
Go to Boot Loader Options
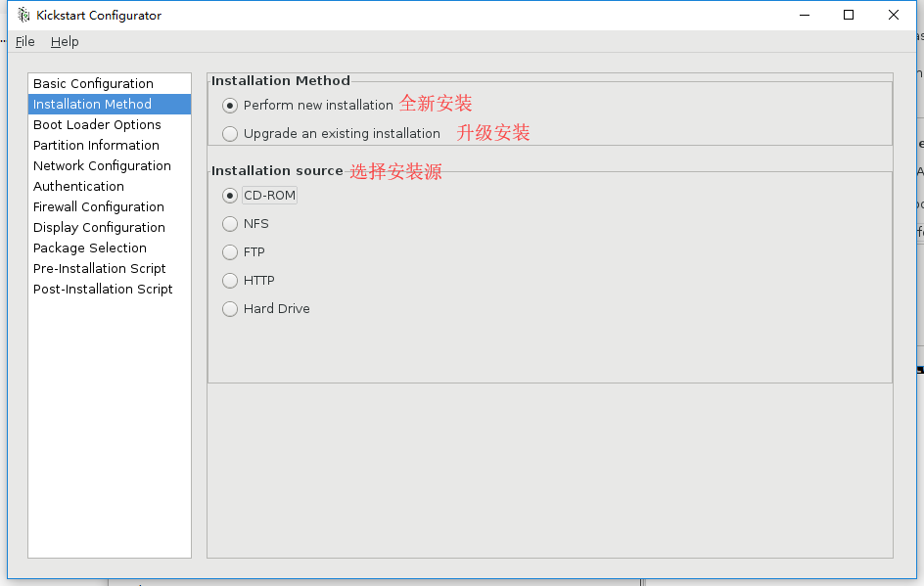pyautogui.click(x=110, y=125)
